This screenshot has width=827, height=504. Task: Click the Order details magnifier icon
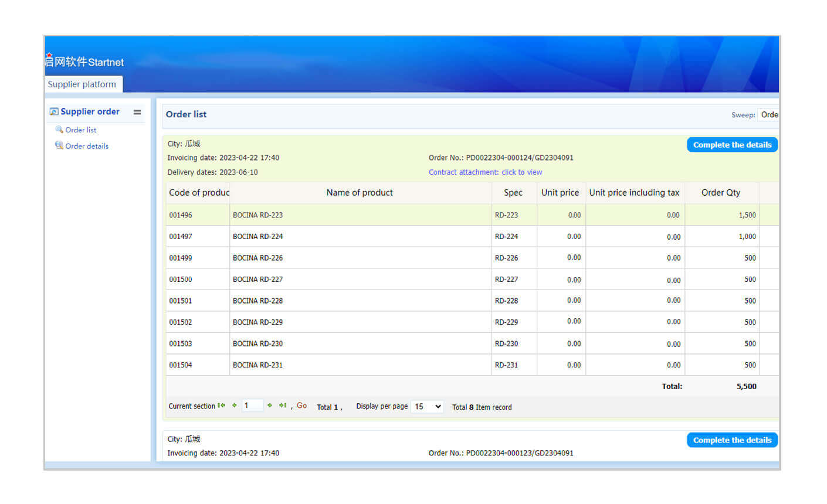point(59,145)
